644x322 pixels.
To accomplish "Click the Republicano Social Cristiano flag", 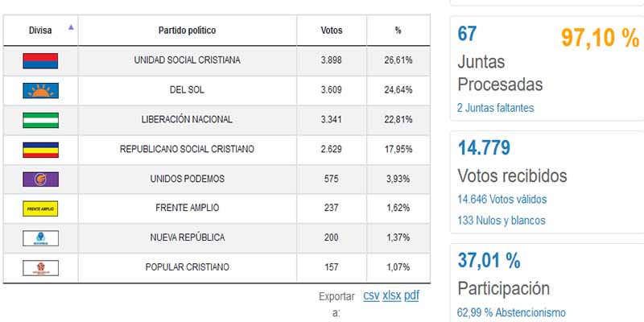I will (x=40, y=149).
